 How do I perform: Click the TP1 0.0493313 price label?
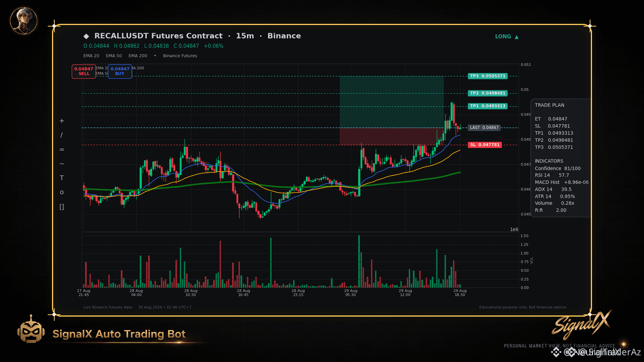(x=488, y=106)
